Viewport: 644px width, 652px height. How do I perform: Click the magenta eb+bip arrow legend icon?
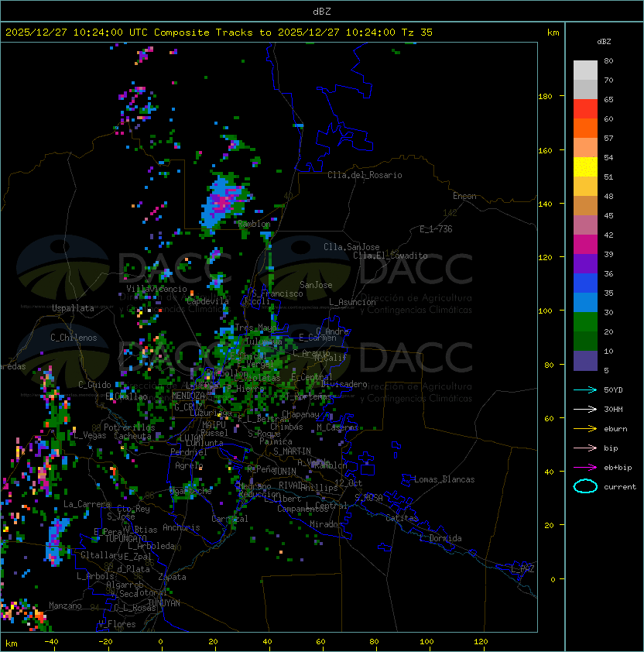(x=585, y=468)
